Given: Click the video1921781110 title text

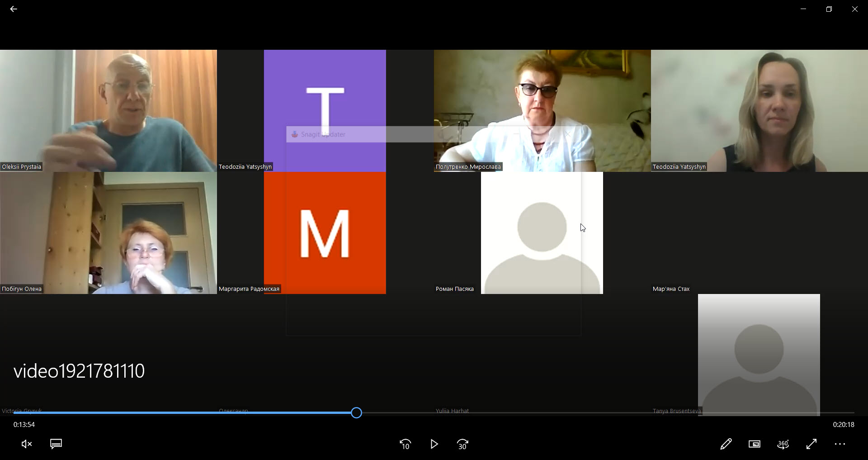Looking at the screenshot, I should [79, 371].
